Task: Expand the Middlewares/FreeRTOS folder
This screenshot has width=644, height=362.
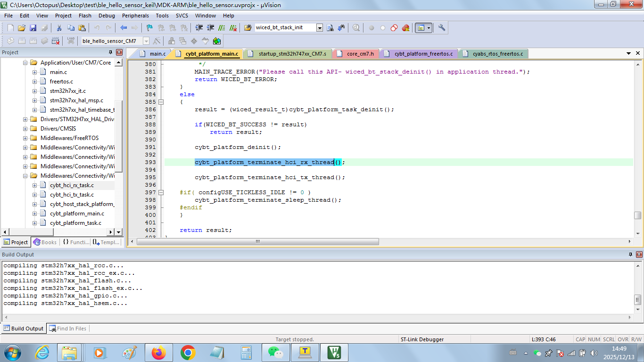Action: 25,138
